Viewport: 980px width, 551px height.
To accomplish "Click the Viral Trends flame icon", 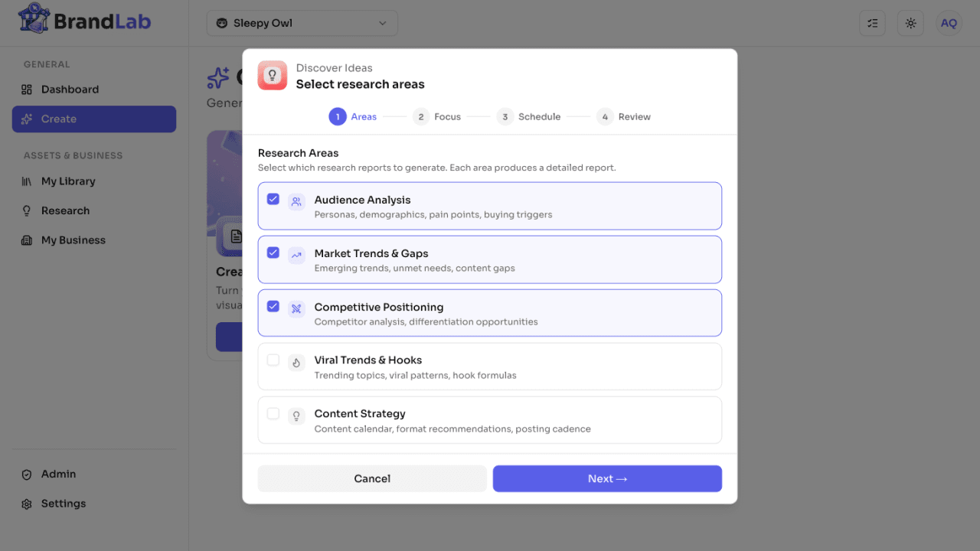I will tap(296, 363).
